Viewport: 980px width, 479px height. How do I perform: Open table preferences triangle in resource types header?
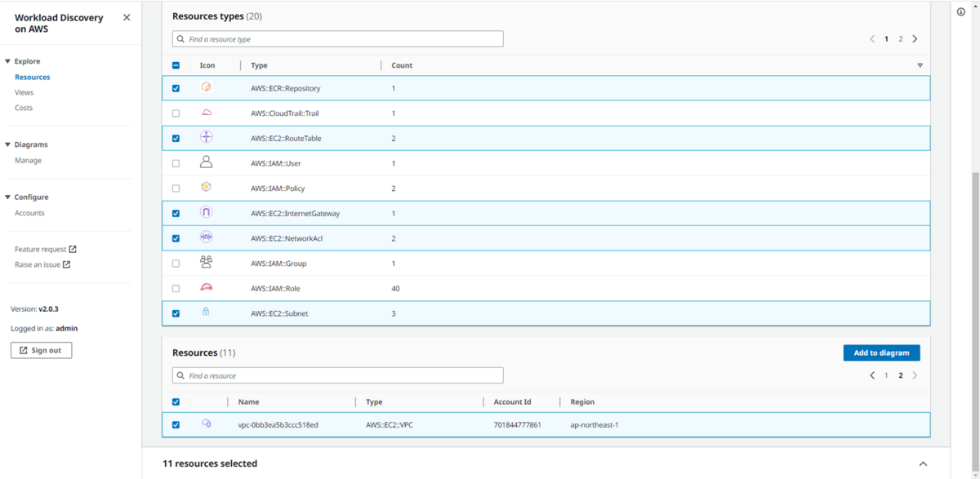920,65
